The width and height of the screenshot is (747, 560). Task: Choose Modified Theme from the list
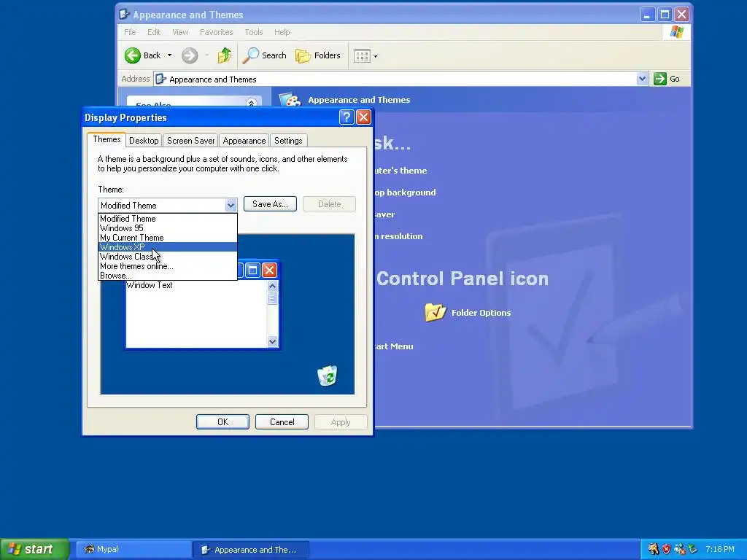167,219
